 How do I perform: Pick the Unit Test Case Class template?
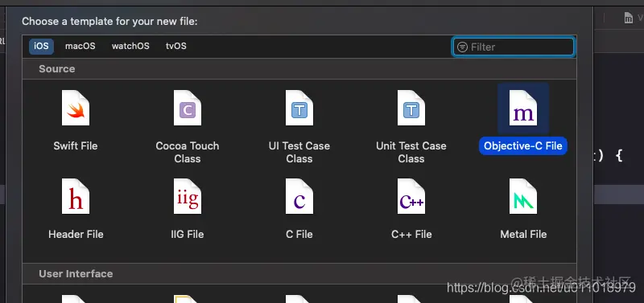coord(411,108)
